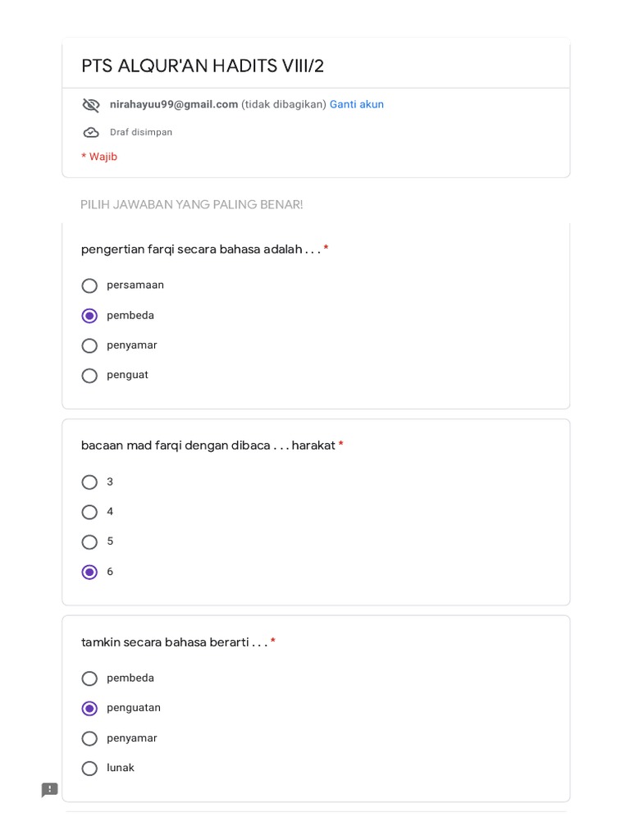Click the question text about tamkin

(174, 642)
